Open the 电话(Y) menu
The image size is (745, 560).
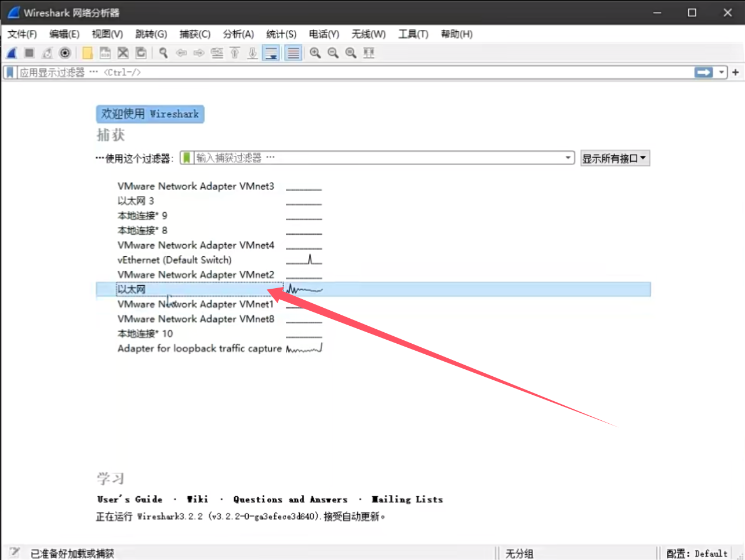(324, 34)
